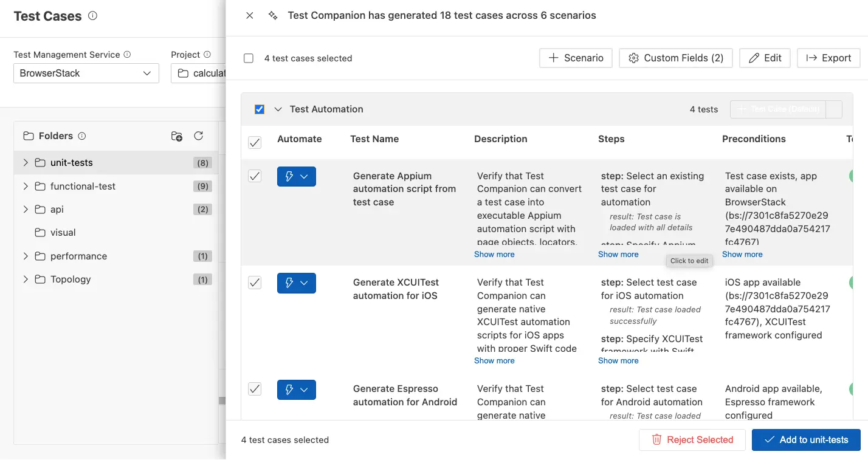Open the automate dropdown on Appium row
The image size is (868, 460).
(x=305, y=176)
